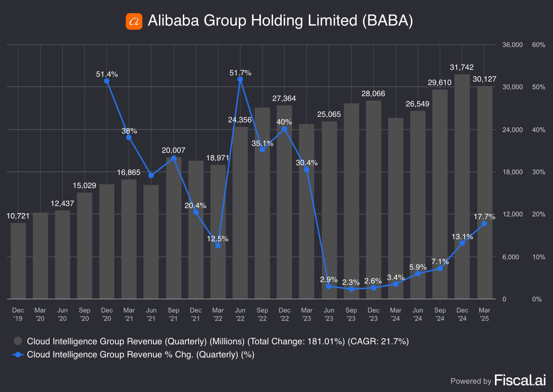Click the chart title Alibaba Group Holding Limited
Screen dimensions: 553x392
tap(280, 21)
